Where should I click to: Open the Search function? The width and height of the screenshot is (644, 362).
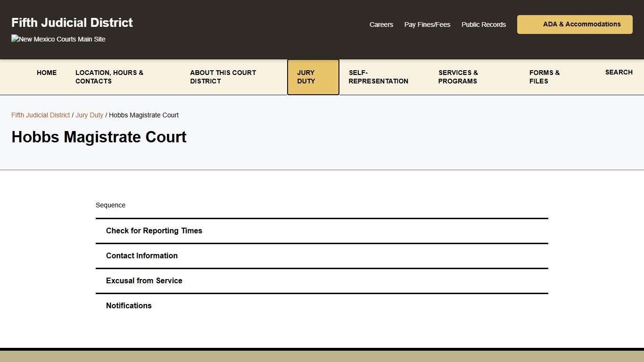coord(619,72)
